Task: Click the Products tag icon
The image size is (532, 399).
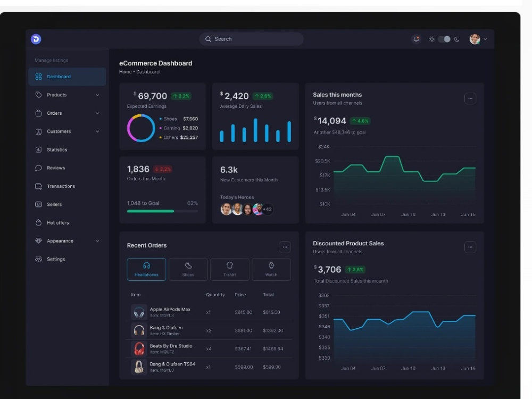Action: click(x=38, y=95)
